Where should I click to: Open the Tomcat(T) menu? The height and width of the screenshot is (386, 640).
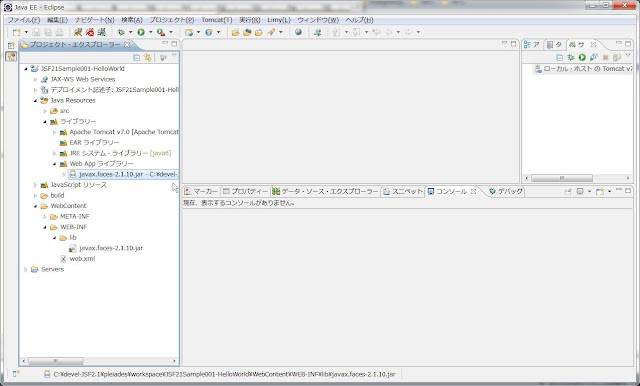tap(216, 20)
